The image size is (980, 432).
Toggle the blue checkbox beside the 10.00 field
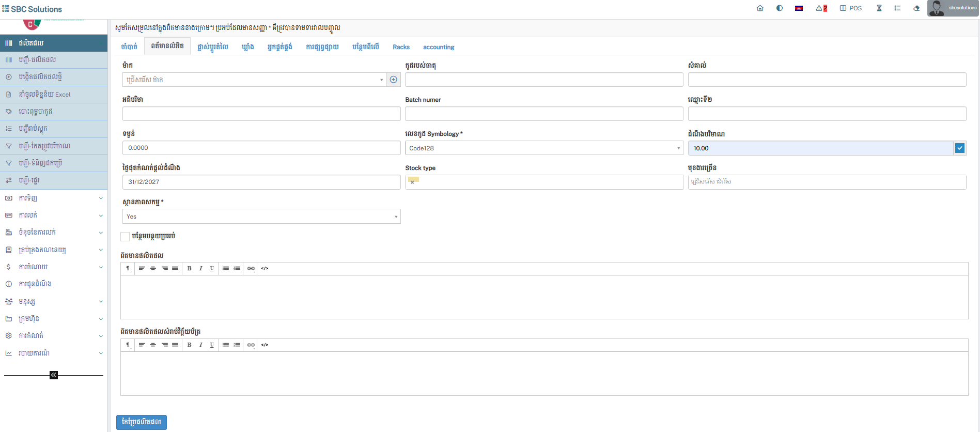960,148
